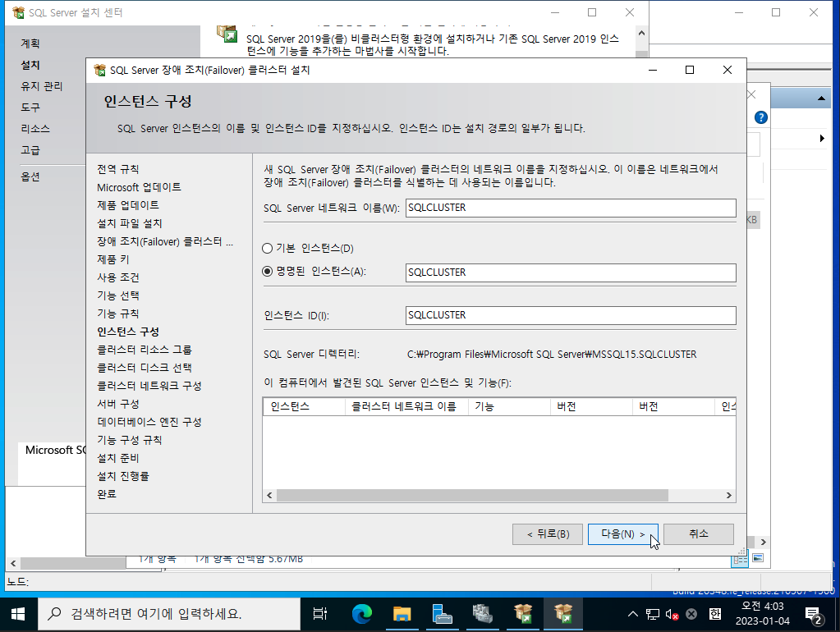Image resolution: width=840 pixels, height=632 pixels.
Task: Click the 데이터베이스 엔진 구성 wizard step
Action: 149,422
